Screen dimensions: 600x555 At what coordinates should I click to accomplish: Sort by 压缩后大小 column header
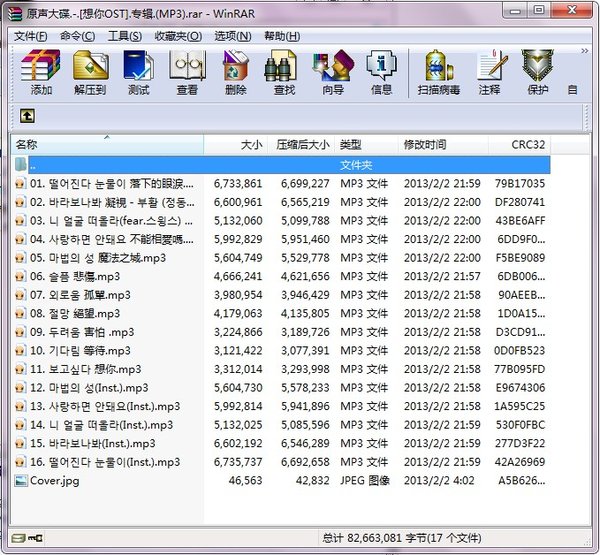[301, 145]
